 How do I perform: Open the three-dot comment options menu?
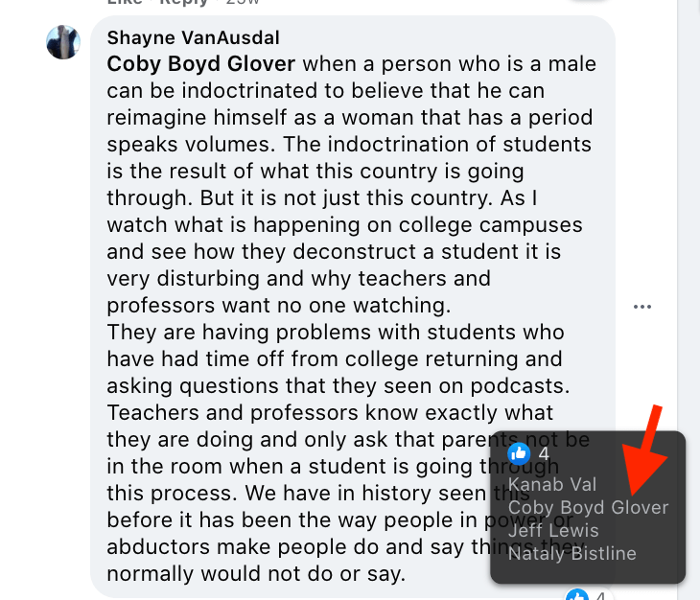(x=642, y=307)
